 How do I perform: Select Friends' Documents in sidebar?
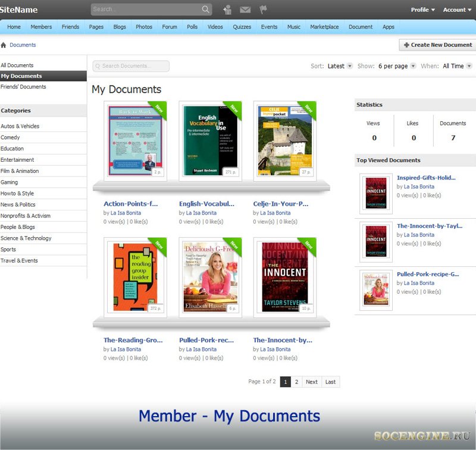(x=23, y=87)
